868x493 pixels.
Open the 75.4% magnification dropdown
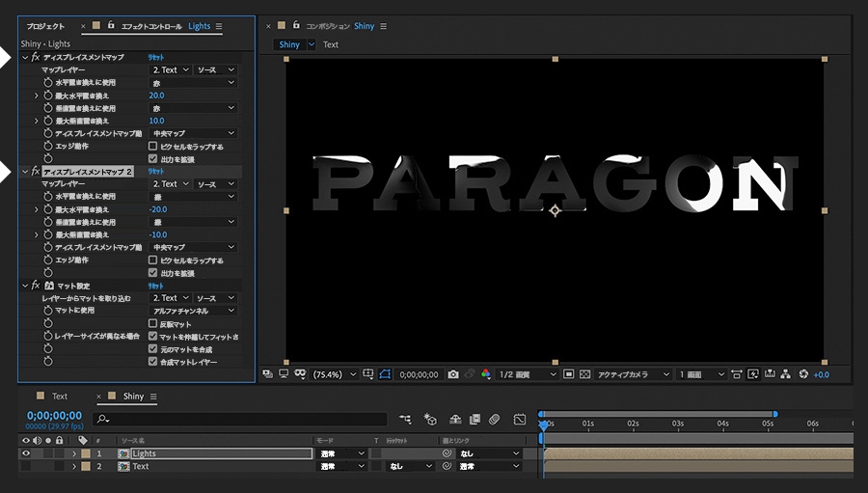335,374
